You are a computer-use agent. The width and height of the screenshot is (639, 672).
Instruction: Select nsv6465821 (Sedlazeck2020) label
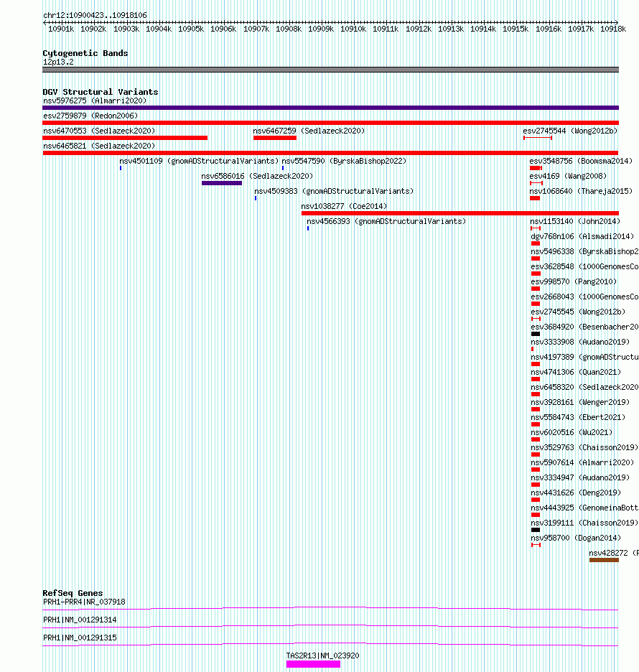[99, 146]
